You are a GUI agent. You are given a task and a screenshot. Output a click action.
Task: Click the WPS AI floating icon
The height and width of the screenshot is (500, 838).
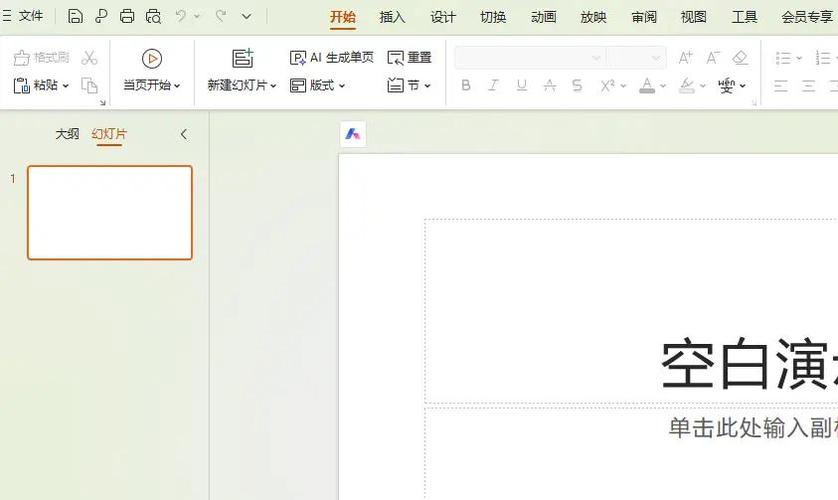pos(353,134)
